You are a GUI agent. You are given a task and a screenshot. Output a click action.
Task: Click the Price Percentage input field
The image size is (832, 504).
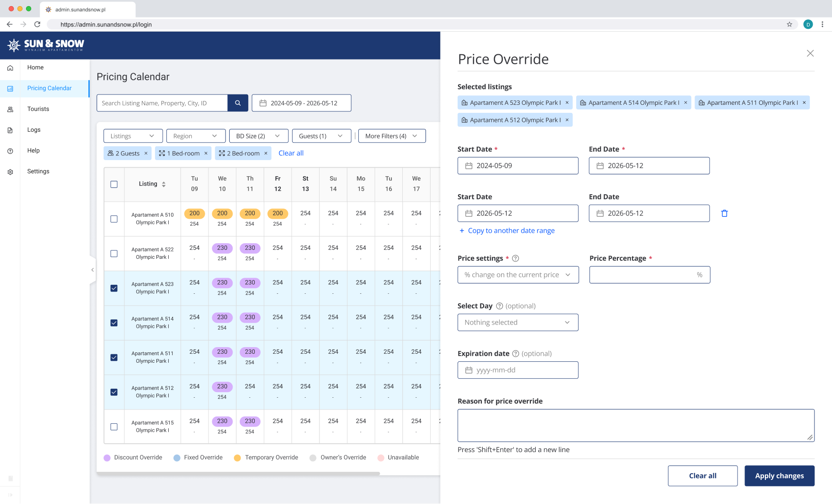643,275
